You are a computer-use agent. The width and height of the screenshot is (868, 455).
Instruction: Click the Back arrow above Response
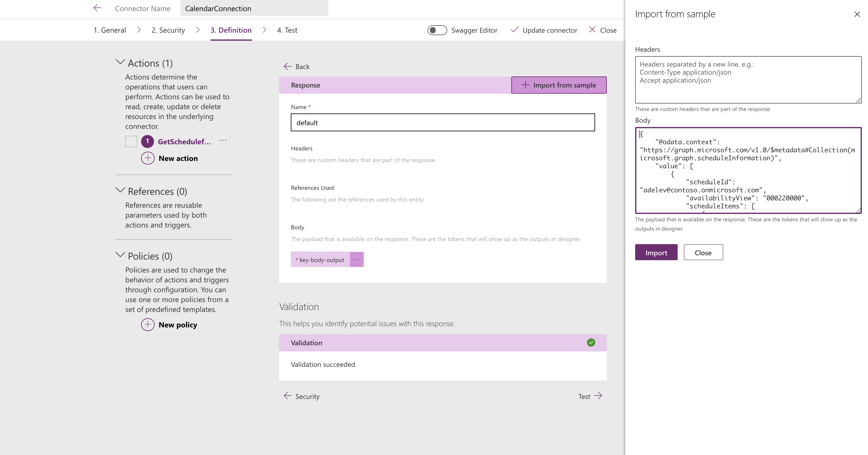pyautogui.click(x=287, y=67)
